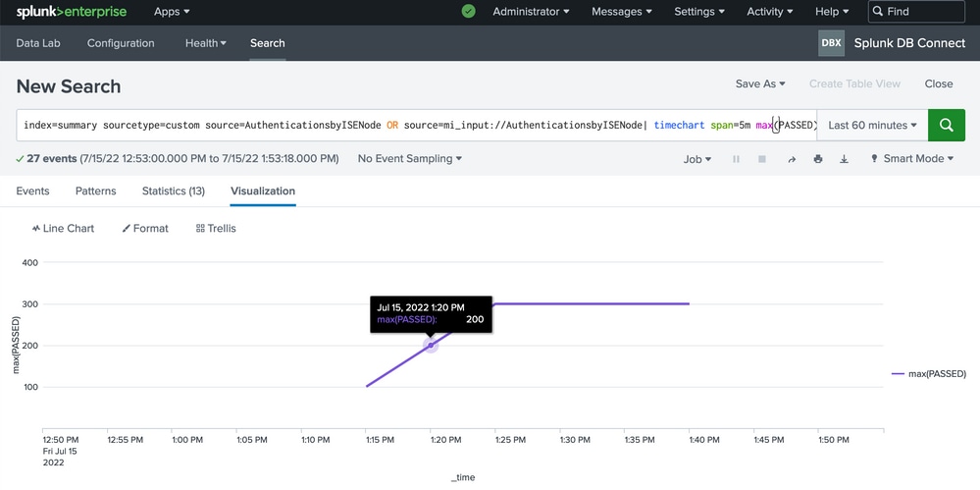Viewport: 980px width, 490px height.
Task: Switch to the Patterns tab
Action: point(95,191)
